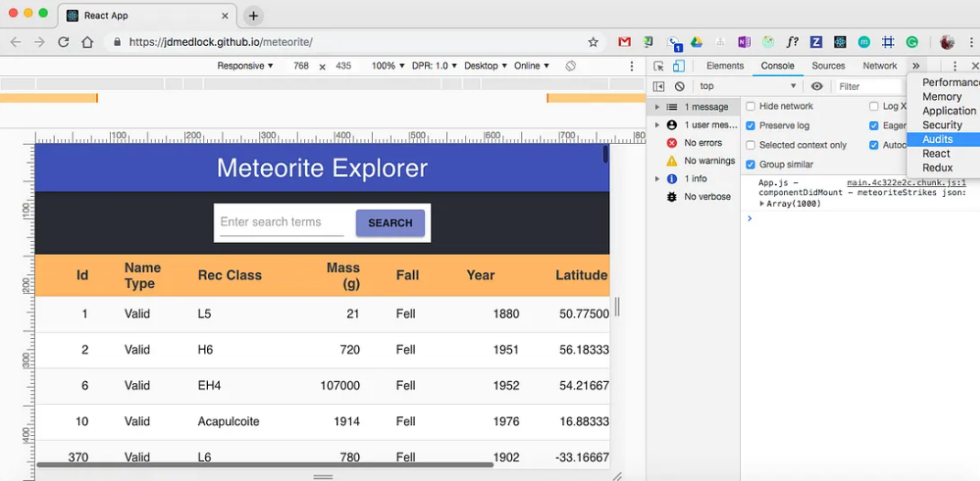Activate the inspect element picker
The image size is (980, 481).
pyautogui.click(x=659, y=66)
